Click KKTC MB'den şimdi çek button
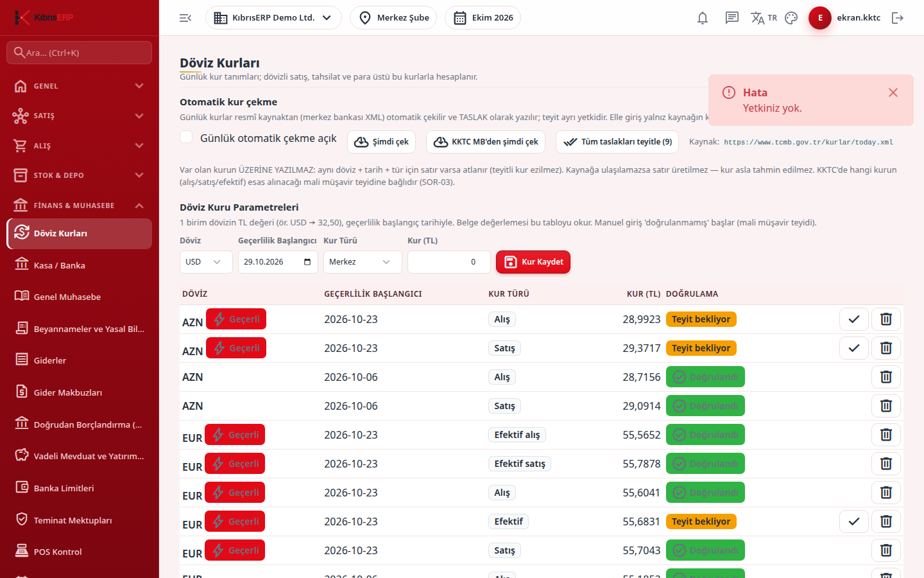The height and width of the screenshot is (578, 924). click(486, 142)
